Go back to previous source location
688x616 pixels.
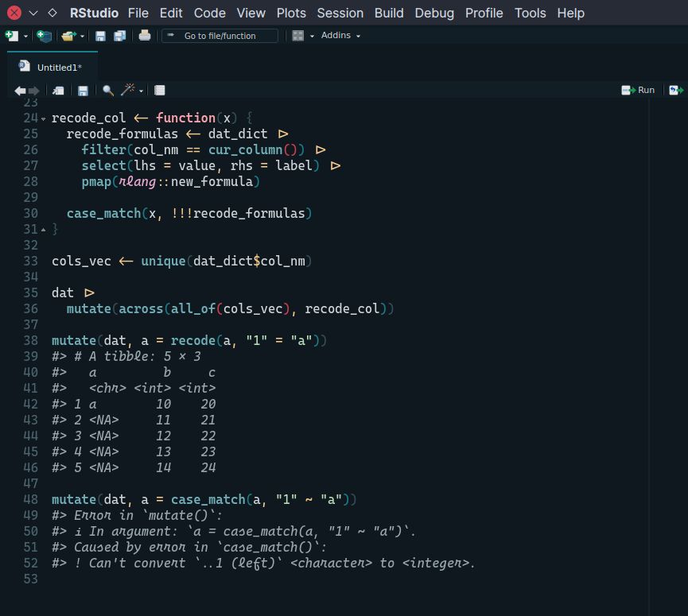(20, 91)
